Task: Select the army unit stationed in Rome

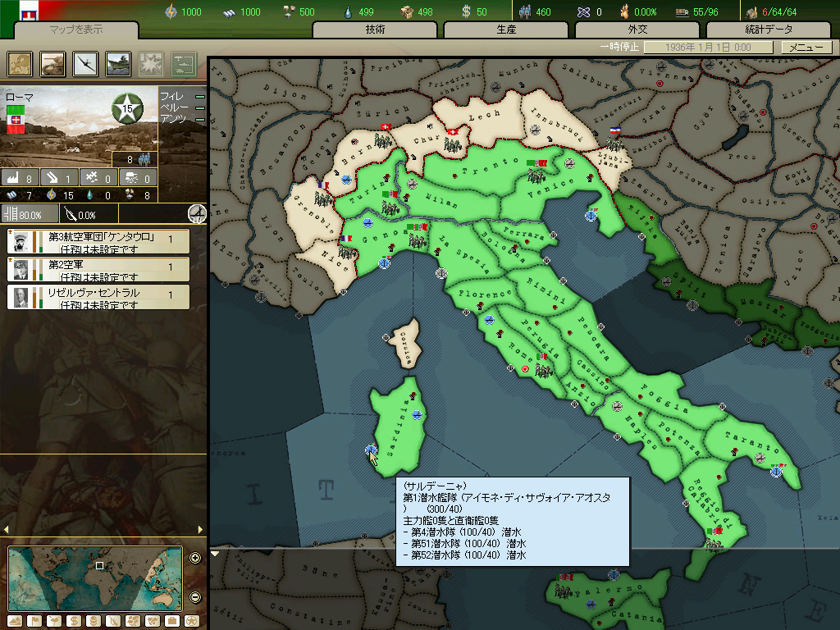Action: 543,370
